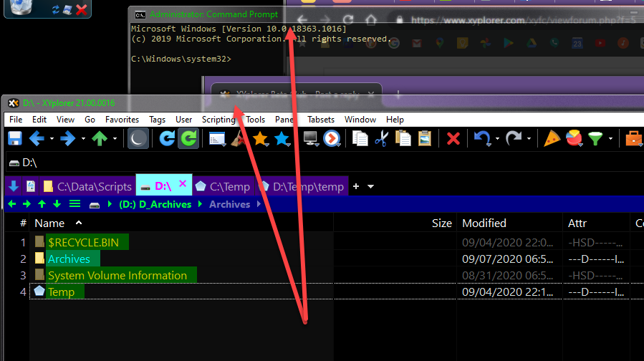This screenshot has height=361, width=644.
Task: Click the blue star favorite files icon
Action: point(282,138)
